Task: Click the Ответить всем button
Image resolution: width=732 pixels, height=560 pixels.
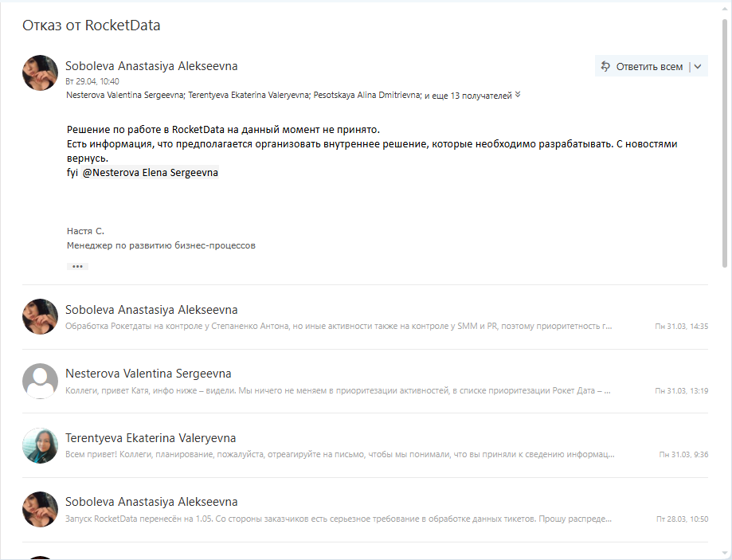Action: click(x=641, y=66)
